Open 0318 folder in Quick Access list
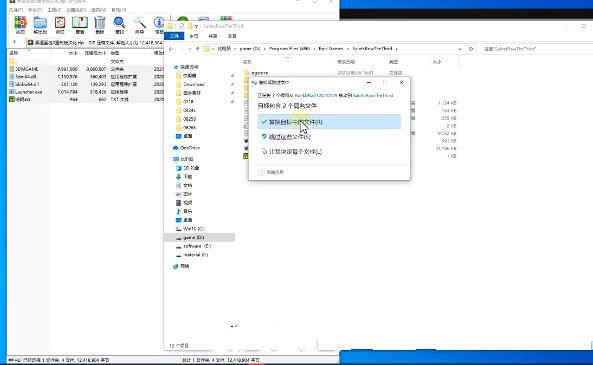593x365 pixels. click(185, 102)
